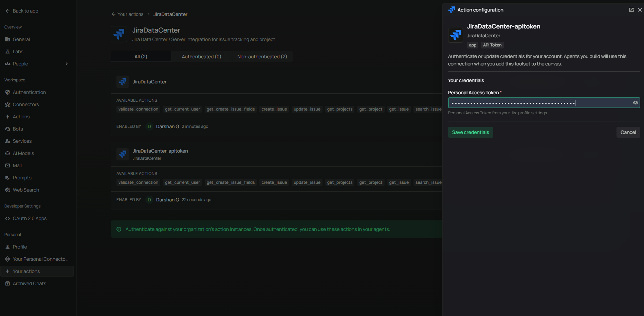The height and width of the screenshot is (316, 644).
Task: Open Your actions in sidebar
Action: point(37,271)
